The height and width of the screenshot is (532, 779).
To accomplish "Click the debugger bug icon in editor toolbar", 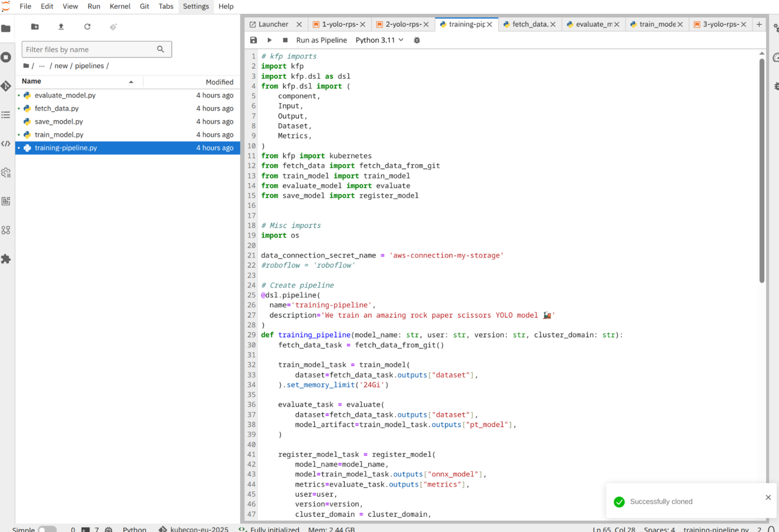I will point(417,40).
